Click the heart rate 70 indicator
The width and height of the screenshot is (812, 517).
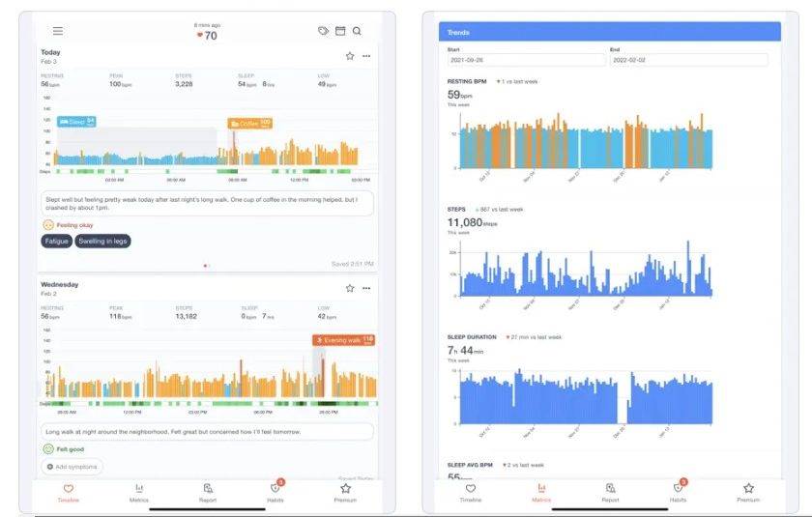click(x=206, y=36)
